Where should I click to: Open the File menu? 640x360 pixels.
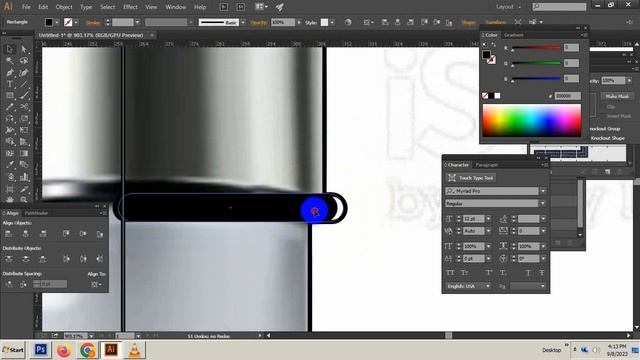click(x=26, y=7)
